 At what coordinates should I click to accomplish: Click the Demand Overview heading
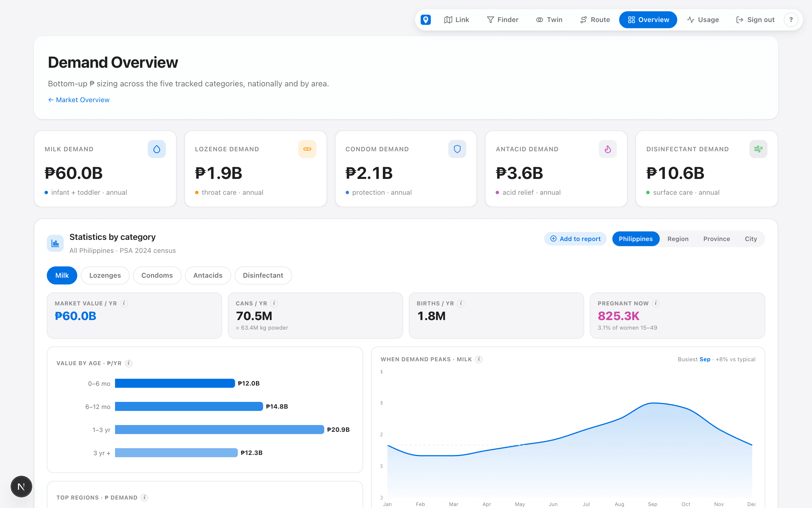113,62
